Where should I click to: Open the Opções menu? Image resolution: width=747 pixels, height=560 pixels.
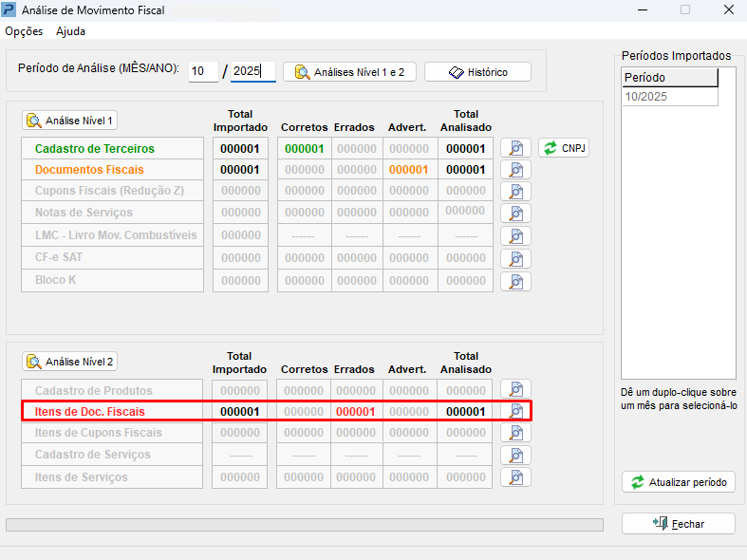tap(24, 31)
